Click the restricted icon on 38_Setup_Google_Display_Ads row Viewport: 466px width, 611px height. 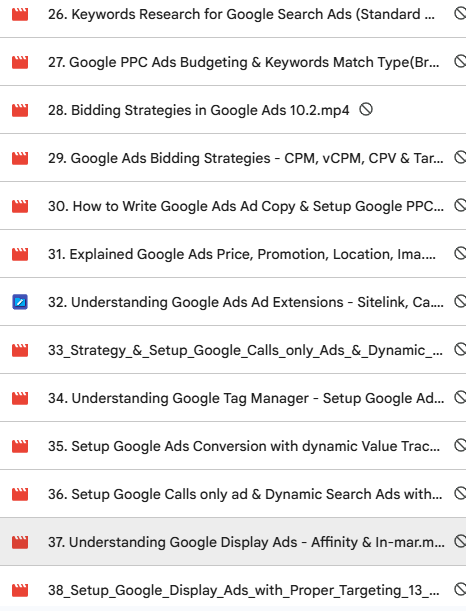click(460, 590)
